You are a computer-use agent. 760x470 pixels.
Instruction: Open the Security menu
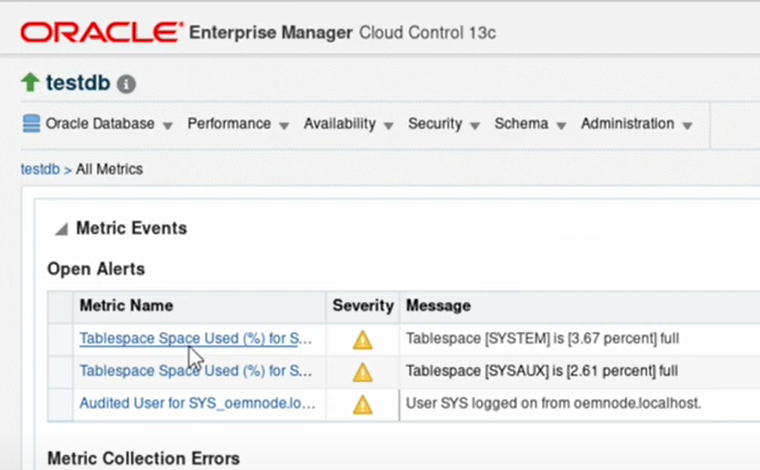[443, 124]
